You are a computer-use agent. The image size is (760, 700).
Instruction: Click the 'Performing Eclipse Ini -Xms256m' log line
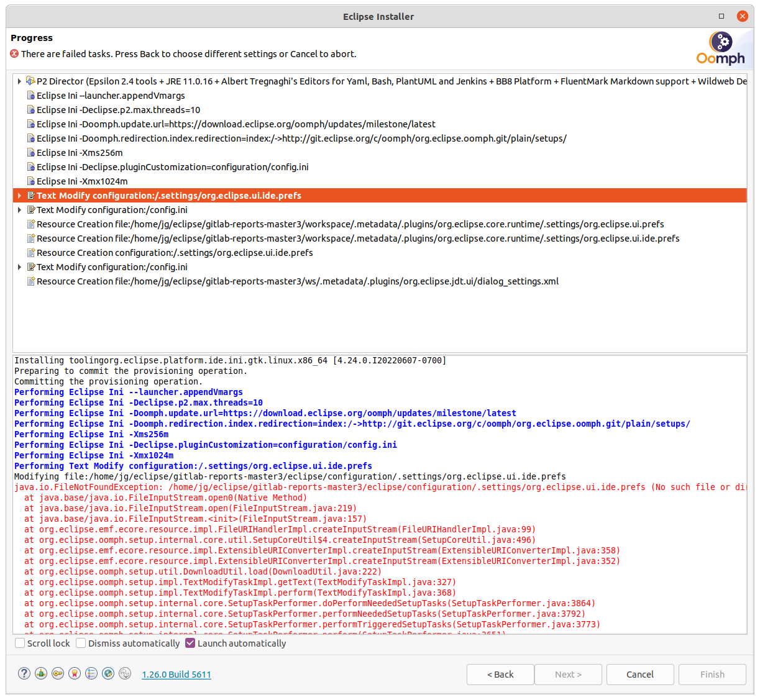click(x=91, y=434)
